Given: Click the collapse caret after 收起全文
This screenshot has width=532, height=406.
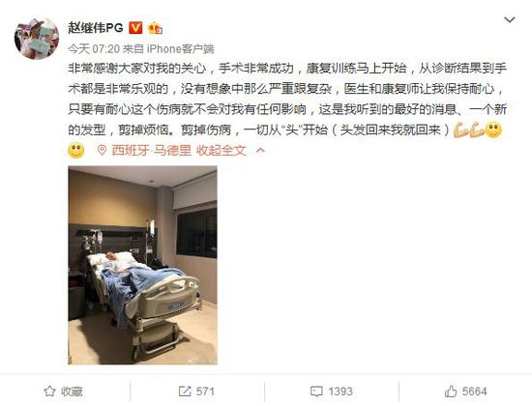Looking at the screenshot, I should coord(260,150).
